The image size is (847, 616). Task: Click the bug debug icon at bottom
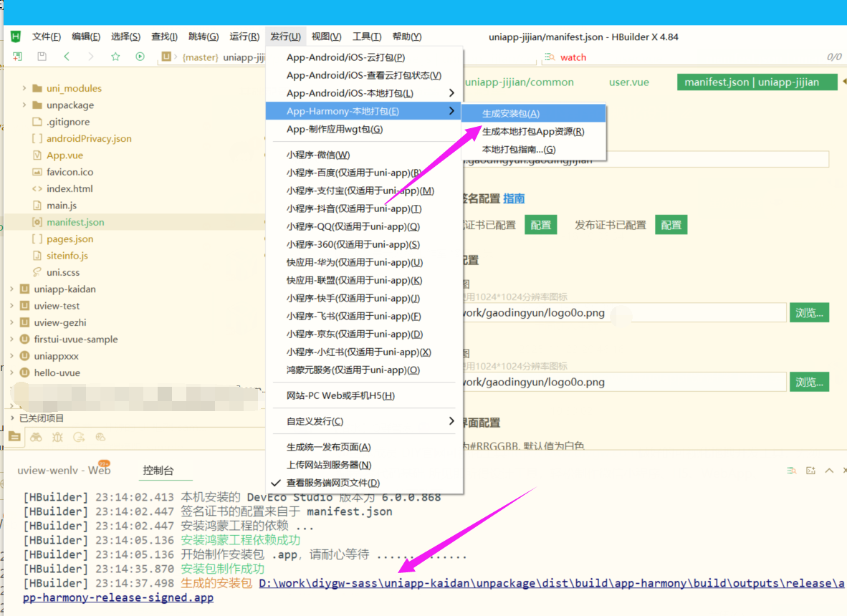pyautogui.click(x=57, y=437)
